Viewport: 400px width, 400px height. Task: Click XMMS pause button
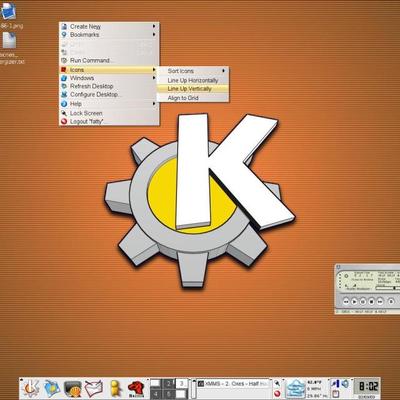tap(363, 301)
